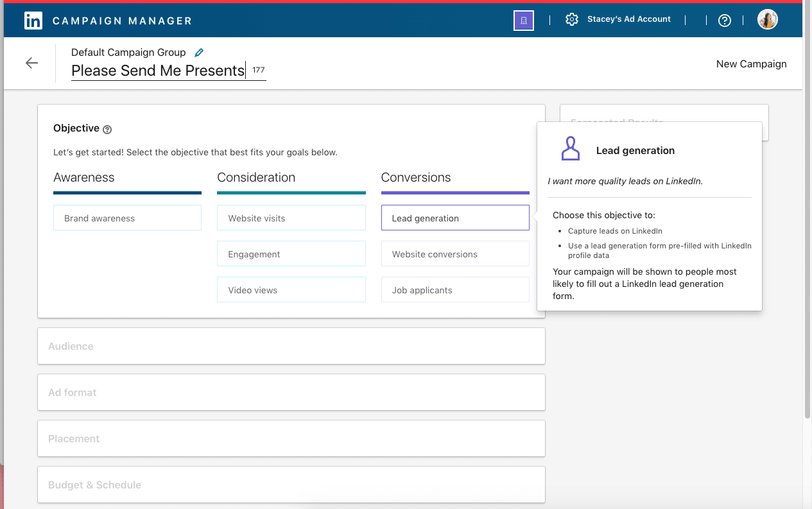Click the Objective info help icon

[x=107, y=130]
